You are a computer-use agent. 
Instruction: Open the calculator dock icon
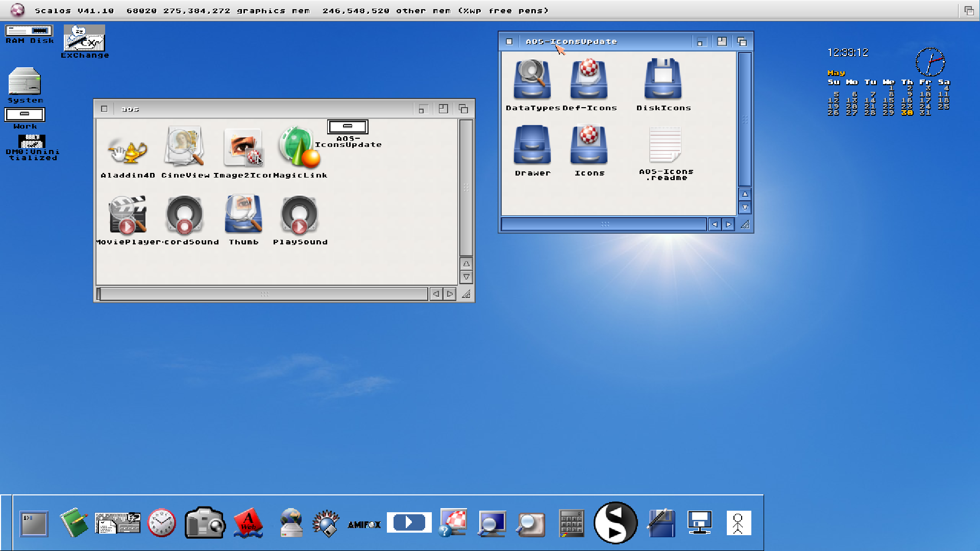tap(571, 523)
